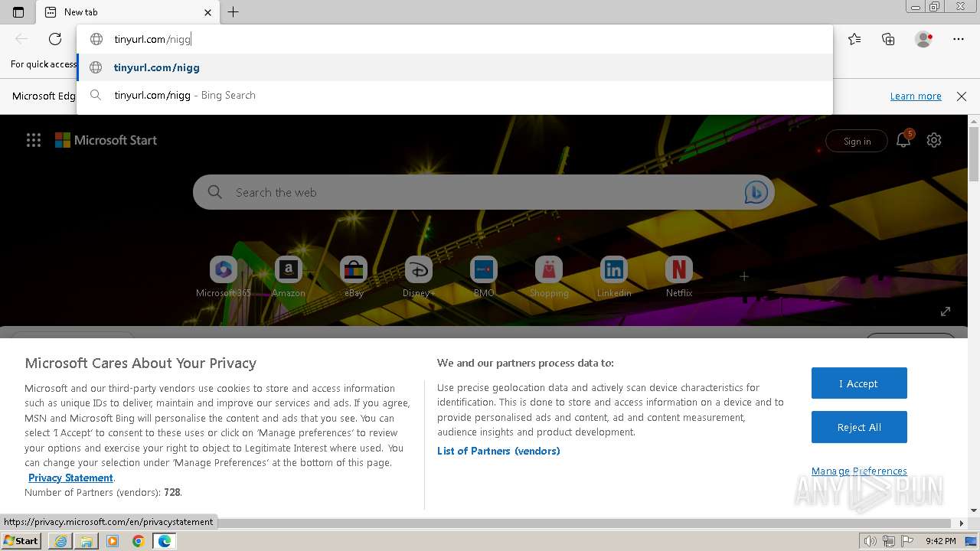Choose the Bing Search suggestion row
This screenshot has width=980, height=551.
pos(455,95)
